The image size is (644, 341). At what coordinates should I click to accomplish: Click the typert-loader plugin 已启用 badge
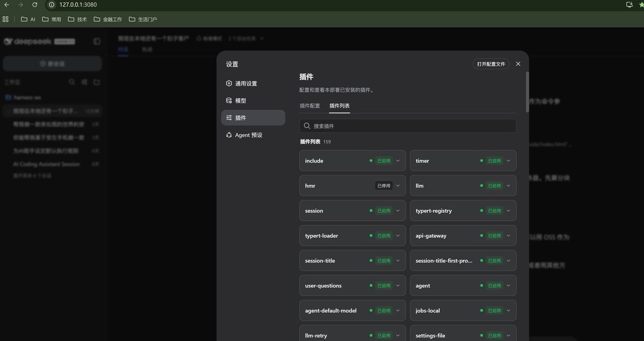coord(383,235)
